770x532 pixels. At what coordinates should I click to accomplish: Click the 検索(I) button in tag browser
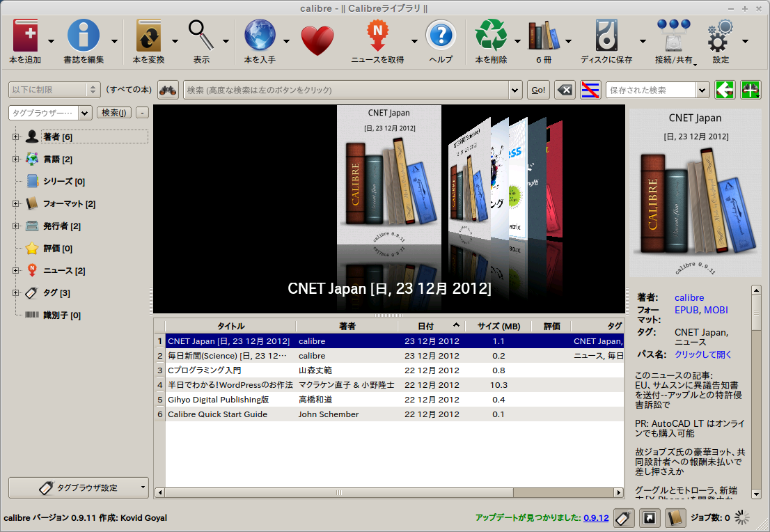click(114, 113)
